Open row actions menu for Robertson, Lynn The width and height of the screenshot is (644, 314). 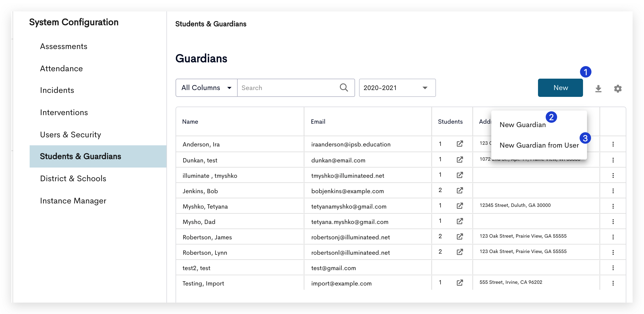(613, 252)
